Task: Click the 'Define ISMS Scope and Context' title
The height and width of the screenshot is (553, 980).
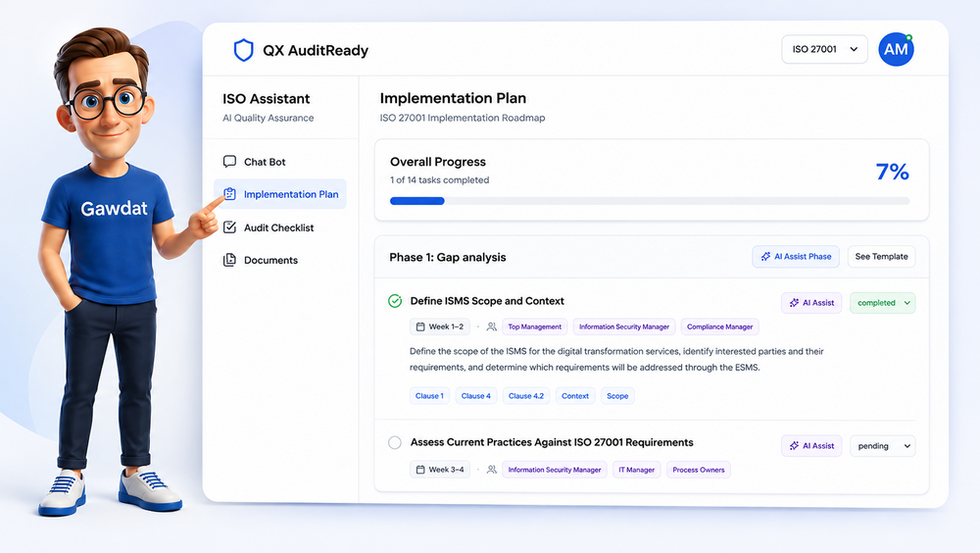Action: 487,301
